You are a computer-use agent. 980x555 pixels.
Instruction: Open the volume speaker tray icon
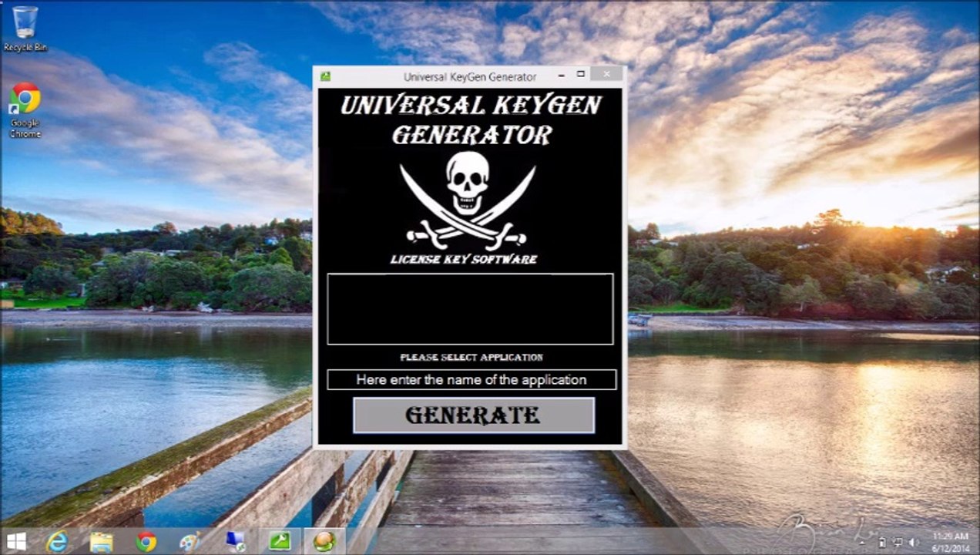tap(913, 542)
